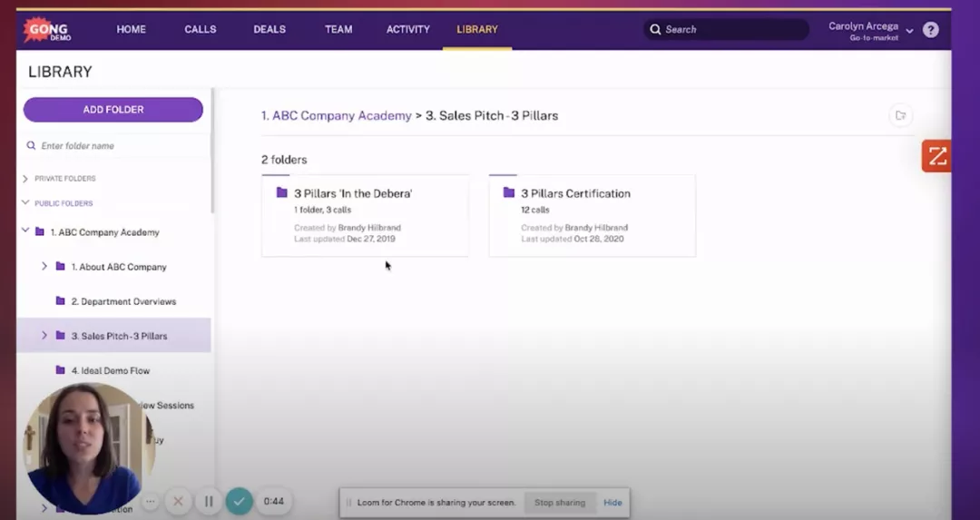Image resolution: width=980 pixels, height=520 pixels.
Task: Open the 3 Pillars 'In the Debera' folder card
Action: pos(365,216)
